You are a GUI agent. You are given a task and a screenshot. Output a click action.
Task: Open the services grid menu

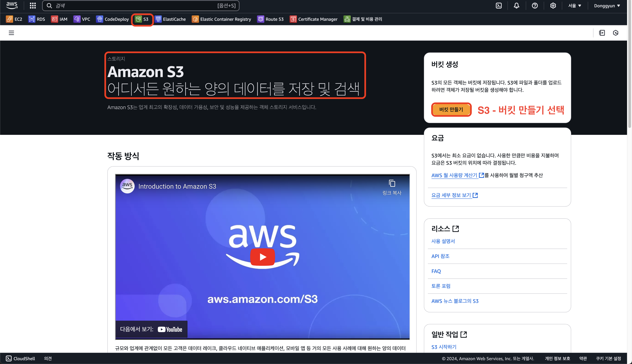point(33,5)
